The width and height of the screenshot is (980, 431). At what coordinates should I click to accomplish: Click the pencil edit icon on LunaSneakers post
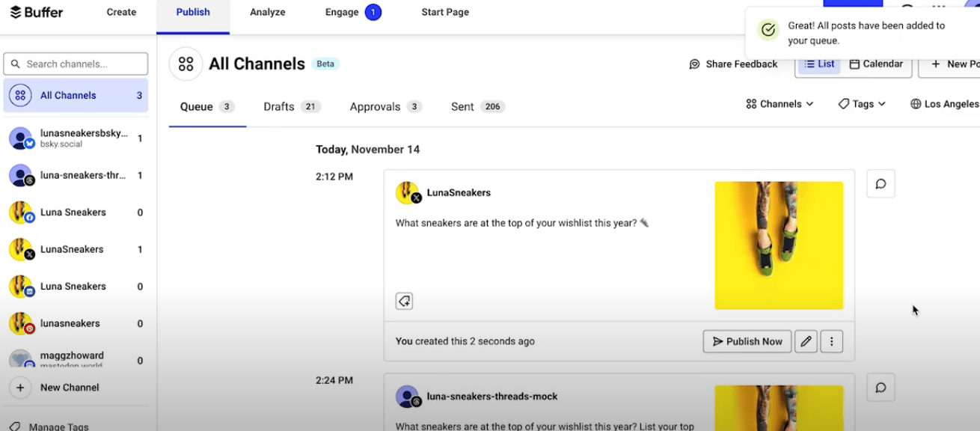click(806, 341)
